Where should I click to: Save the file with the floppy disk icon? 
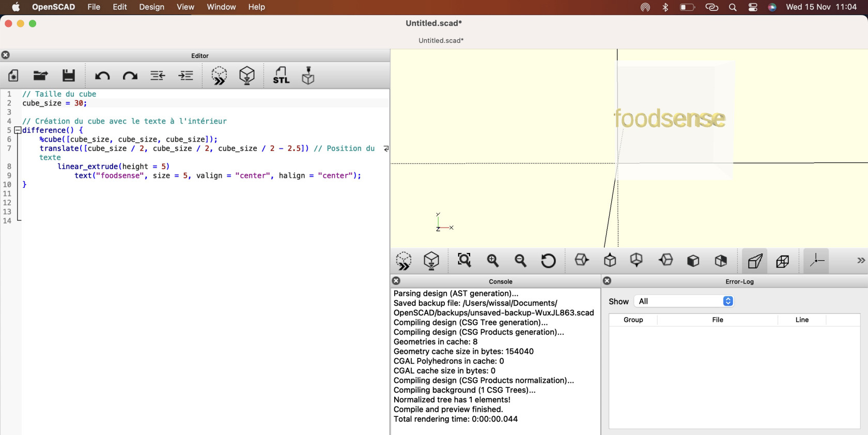[69, 76]
